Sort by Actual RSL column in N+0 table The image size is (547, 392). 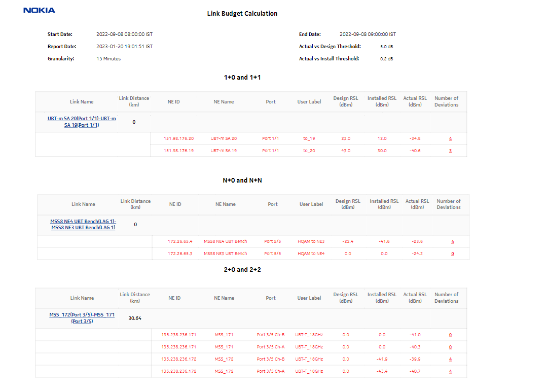(x=417, y=204)
